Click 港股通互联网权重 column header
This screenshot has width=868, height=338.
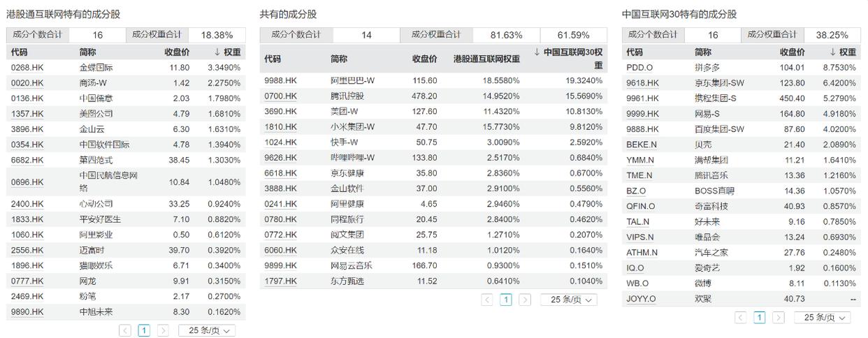pyautogui.click(x=486, y=59)
